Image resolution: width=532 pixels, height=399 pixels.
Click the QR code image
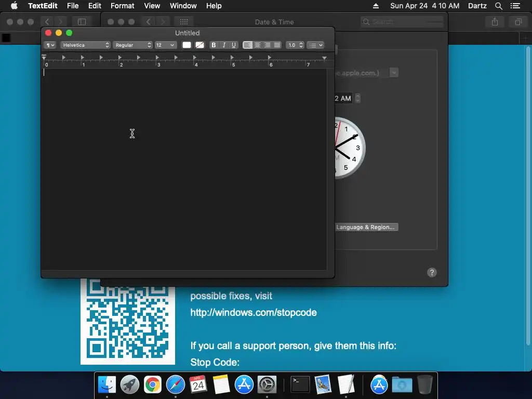pos(128,321)
